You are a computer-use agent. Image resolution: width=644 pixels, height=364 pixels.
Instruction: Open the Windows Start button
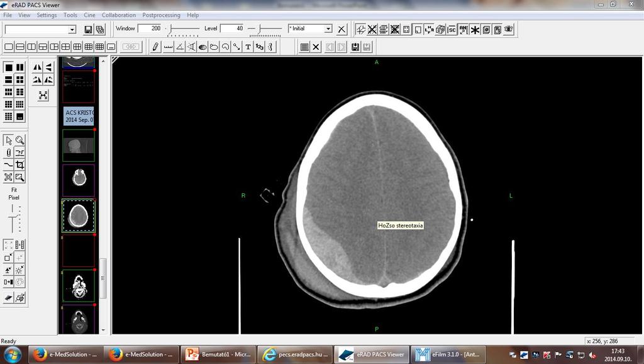[12, 354]
